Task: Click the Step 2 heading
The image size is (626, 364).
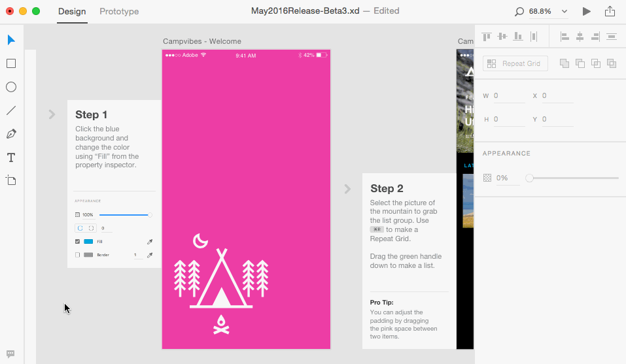Action: (x=387, y=189)
